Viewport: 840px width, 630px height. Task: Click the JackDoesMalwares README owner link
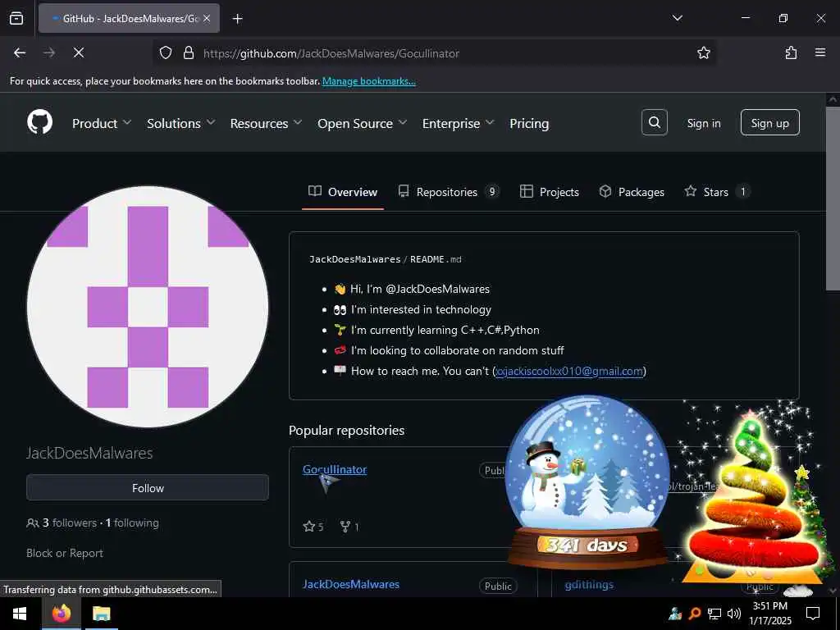click(x=354, y=259)
